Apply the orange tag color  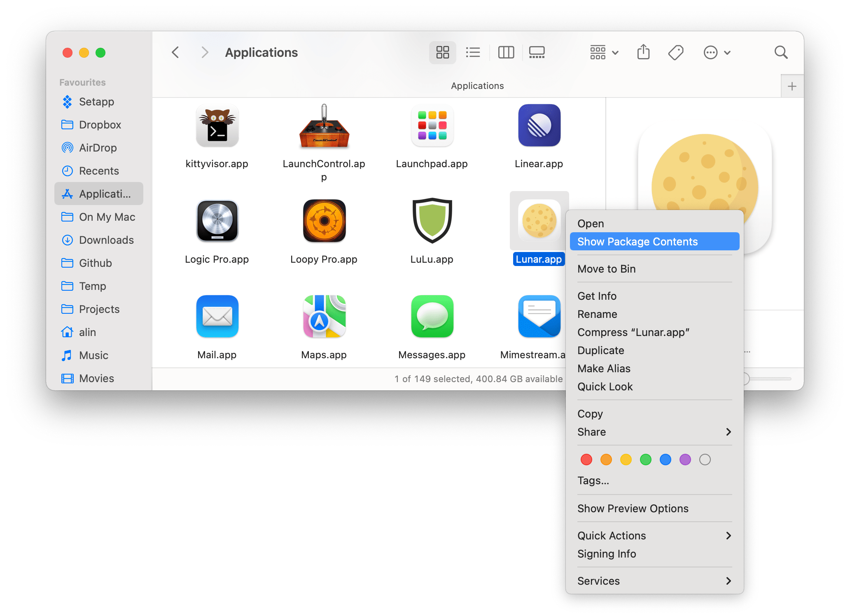(x=606, y=460)
